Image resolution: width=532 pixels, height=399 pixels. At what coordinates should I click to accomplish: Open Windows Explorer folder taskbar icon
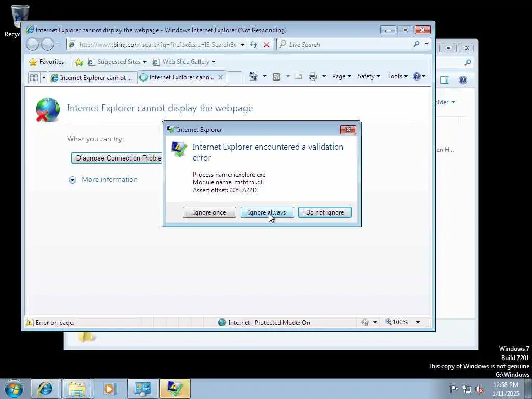(77, 389)
